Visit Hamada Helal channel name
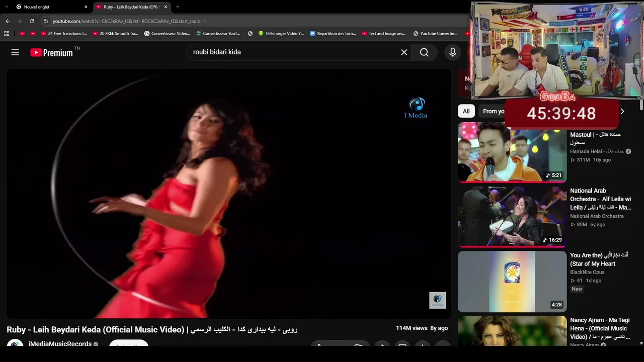 (597, 151)
